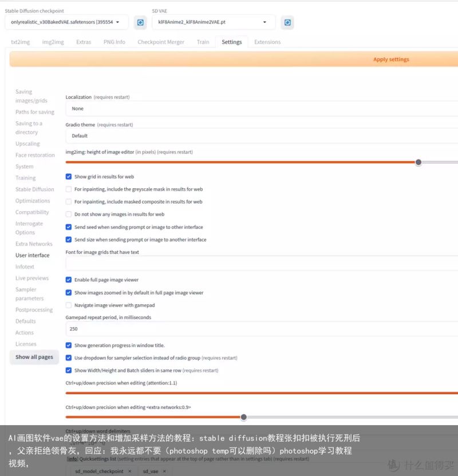This screenshot has height=476, width=458.
Task: Refresh the Stable Diffusion checkpoint list
Action: (140, 22)
